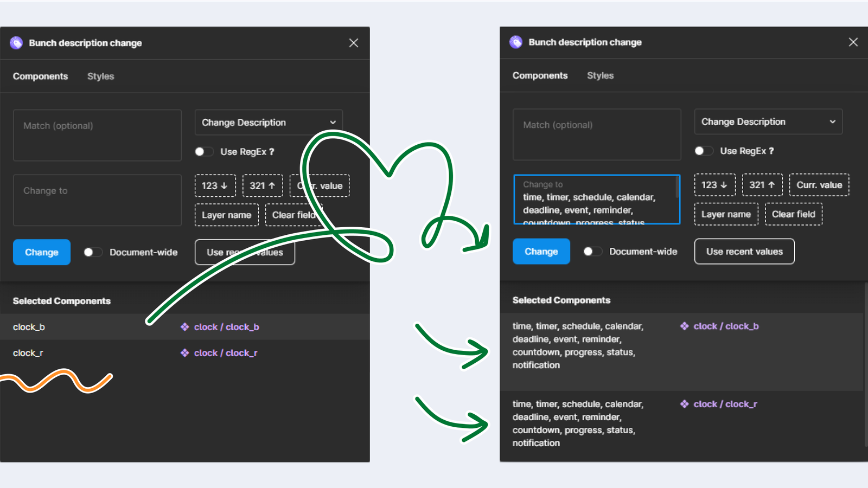Select Components tab in right window
This screenshot has width=868, height=488.
(x=540, y=75)
